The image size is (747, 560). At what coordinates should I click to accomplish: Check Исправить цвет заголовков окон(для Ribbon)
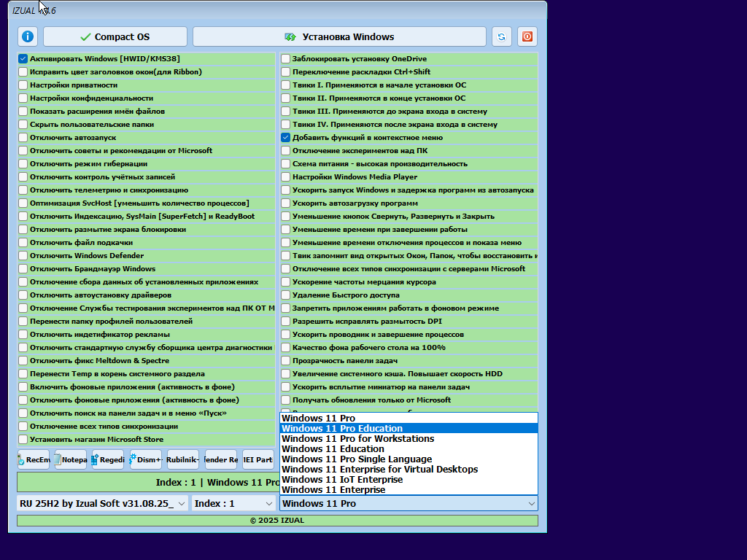pos(23,72)
